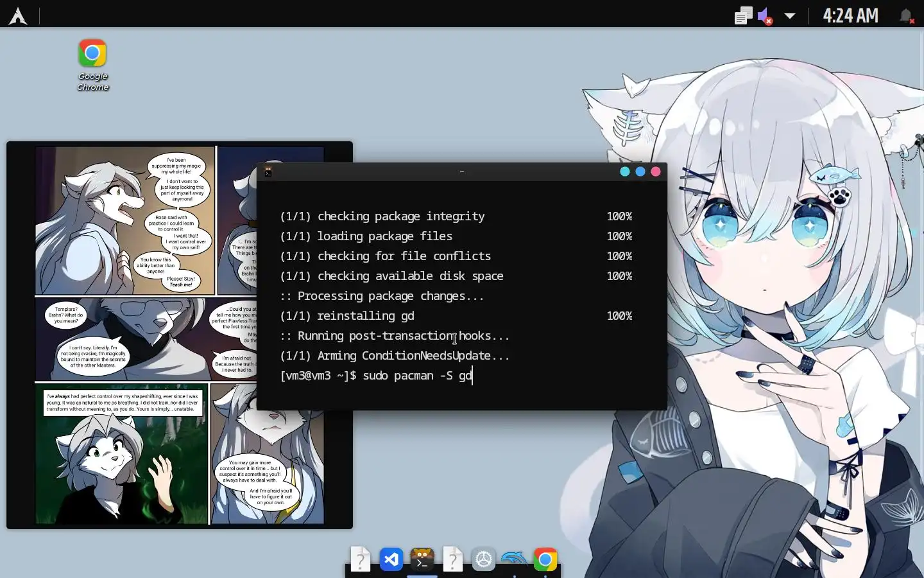Open System Settings gear in the dock

(x=483, y=559)
